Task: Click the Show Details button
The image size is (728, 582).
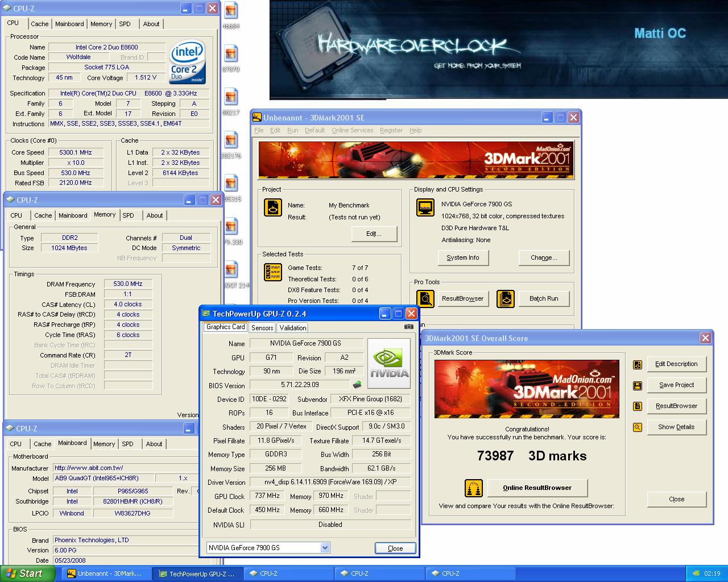Action: 676,427
